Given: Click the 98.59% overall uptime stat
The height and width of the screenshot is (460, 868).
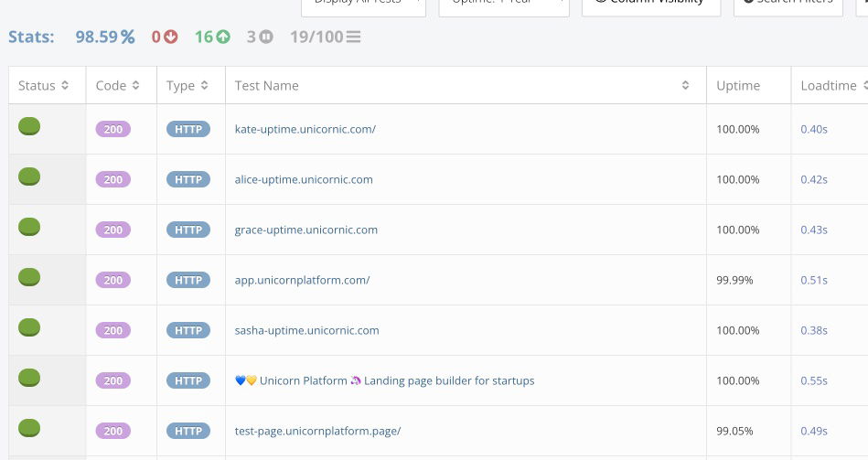Looking at the screenshot, I should coord(104,37).
